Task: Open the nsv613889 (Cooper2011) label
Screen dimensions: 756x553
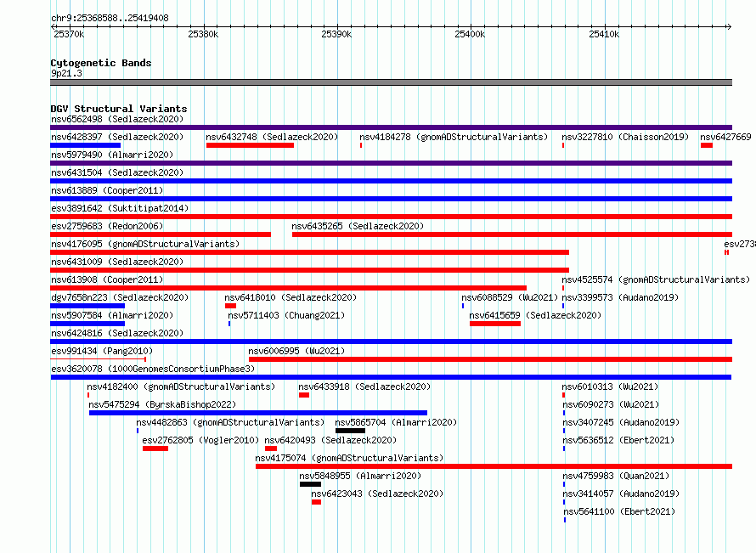Action: [107, 190]
